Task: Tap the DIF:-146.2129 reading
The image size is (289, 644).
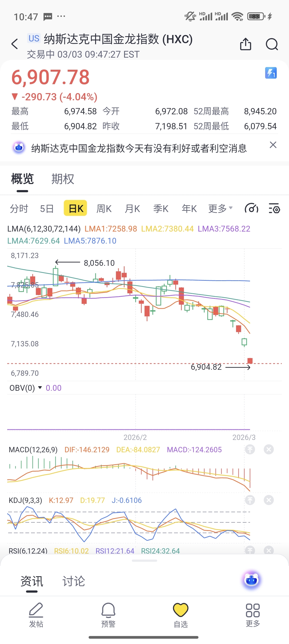Action: tap(87, 450)
